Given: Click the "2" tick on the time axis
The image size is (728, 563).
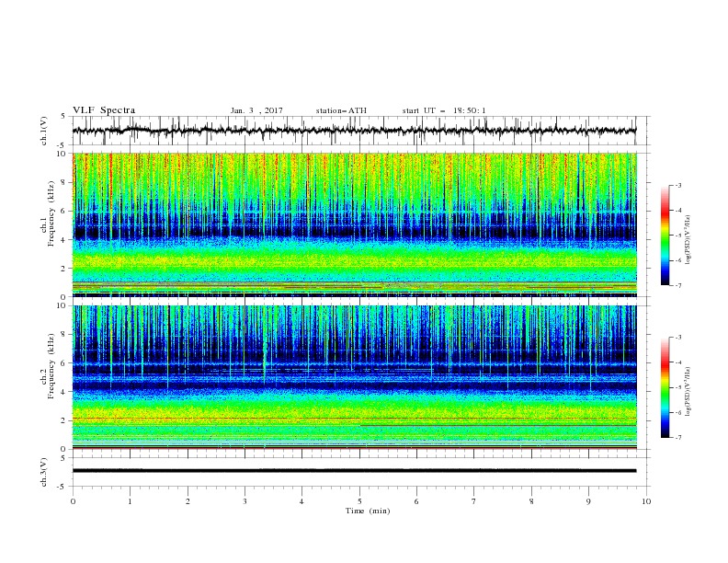Looking at the screenshot, I should (x=188, y=501).
